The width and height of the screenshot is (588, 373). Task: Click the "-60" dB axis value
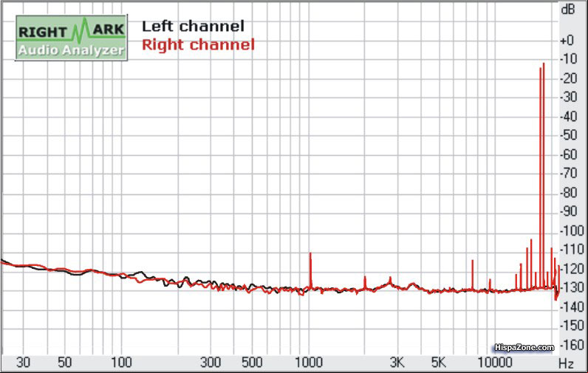tap(568, 154)
